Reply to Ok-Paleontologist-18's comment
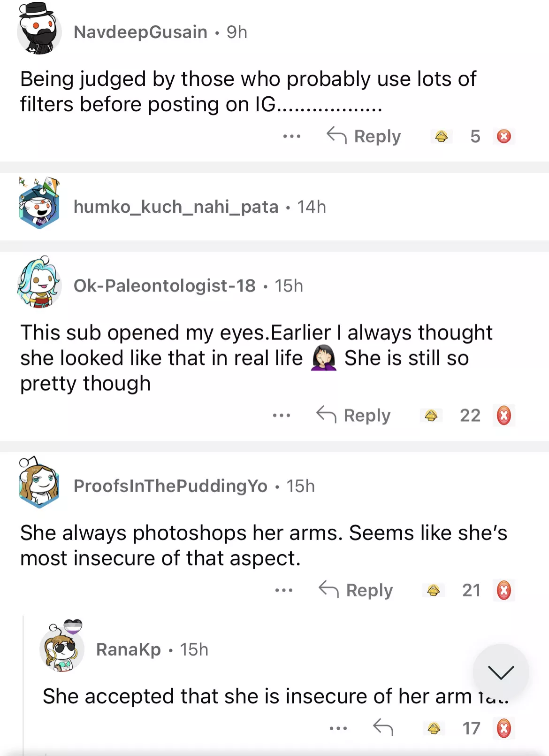The height and width of the screenshot is (756, 549). [354, 416]
